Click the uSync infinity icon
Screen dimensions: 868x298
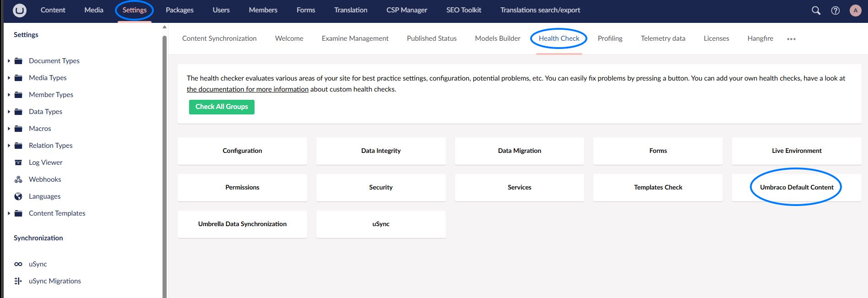pyautogui.click(x=18, y=264)
